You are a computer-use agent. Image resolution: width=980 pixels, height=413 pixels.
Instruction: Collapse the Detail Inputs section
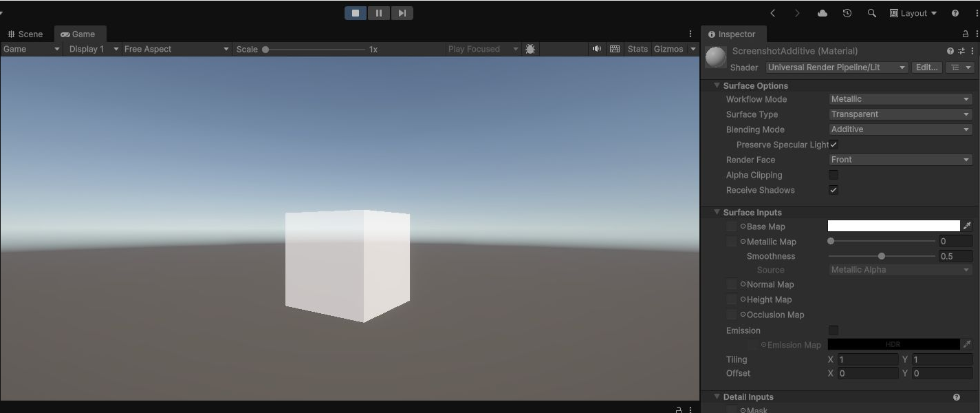click(717, 396)
